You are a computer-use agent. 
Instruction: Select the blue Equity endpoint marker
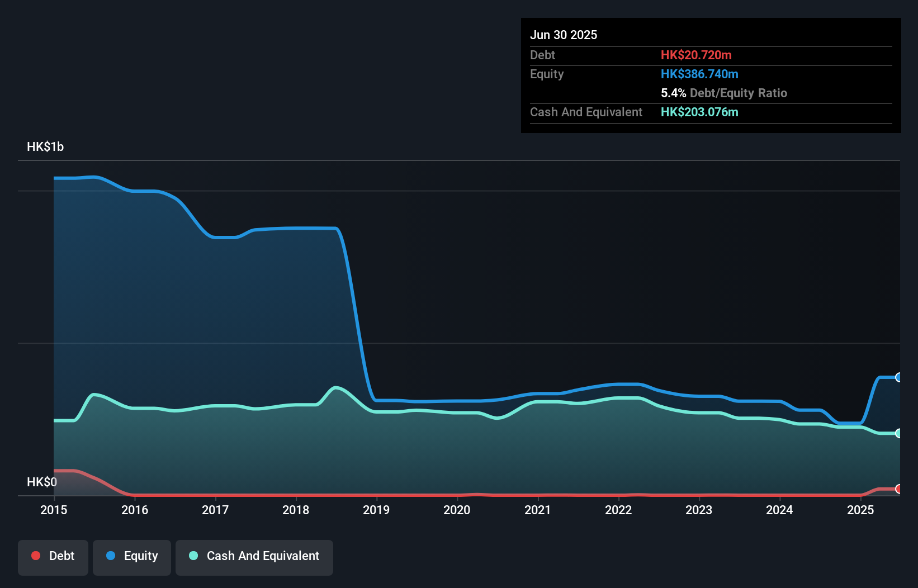click(899, 378)
